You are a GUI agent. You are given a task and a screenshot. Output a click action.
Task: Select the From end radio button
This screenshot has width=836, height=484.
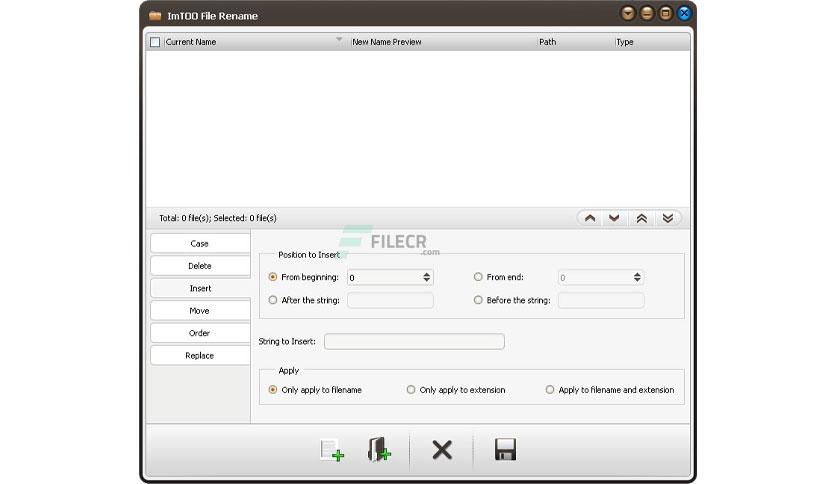pyautogui.click(x=478, y=277)
